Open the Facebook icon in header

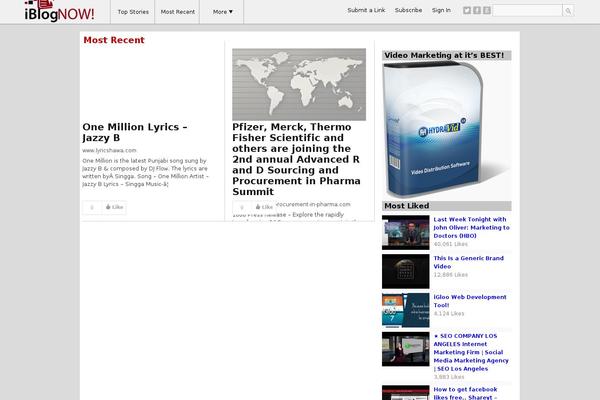pos(477,10)
